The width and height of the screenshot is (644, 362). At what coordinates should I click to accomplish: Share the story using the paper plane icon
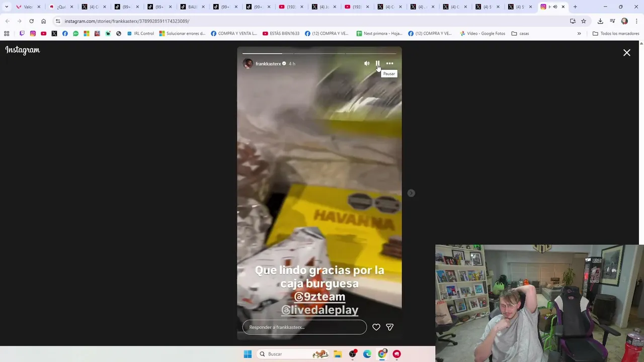click(389, 327)
